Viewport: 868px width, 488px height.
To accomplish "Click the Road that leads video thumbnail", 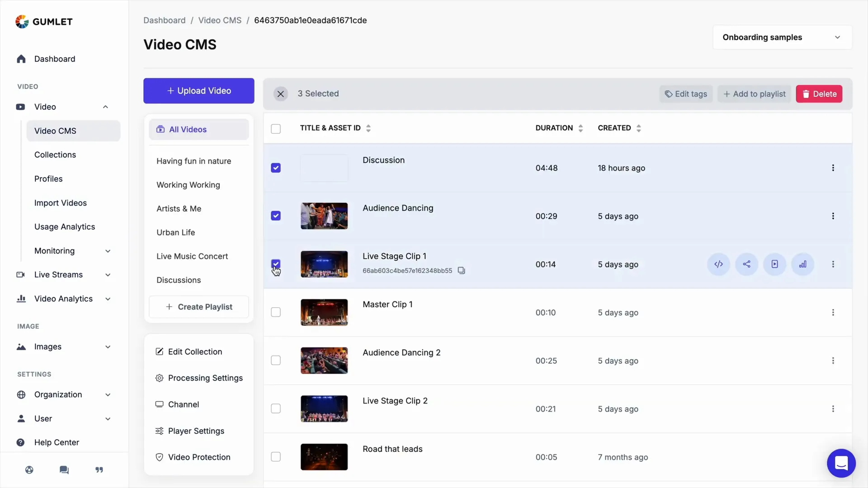I will coord(324,457).
